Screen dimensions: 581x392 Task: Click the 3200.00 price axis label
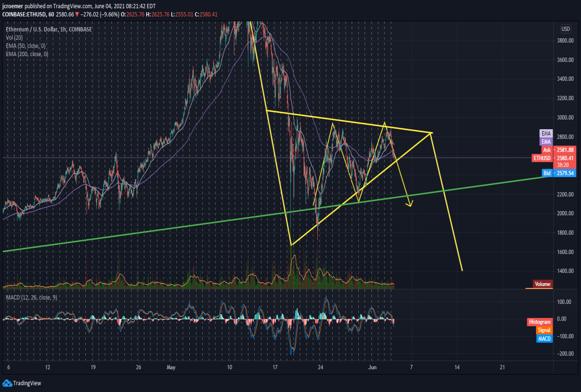coord(565,98)
